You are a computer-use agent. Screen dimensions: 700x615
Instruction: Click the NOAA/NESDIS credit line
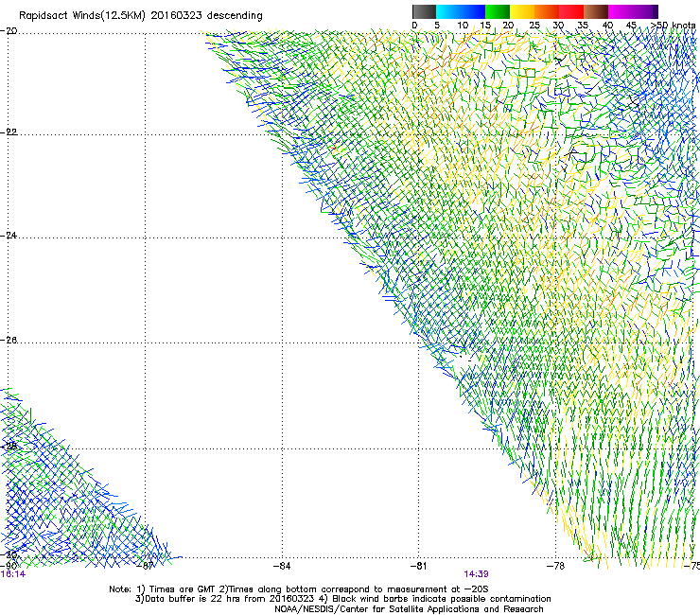(x=409, y=609)
